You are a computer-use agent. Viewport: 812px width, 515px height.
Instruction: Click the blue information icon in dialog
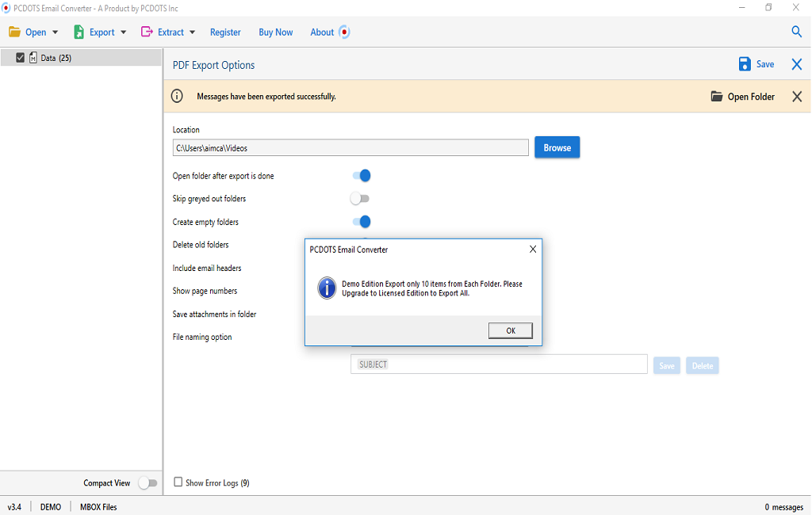[327, 288]
